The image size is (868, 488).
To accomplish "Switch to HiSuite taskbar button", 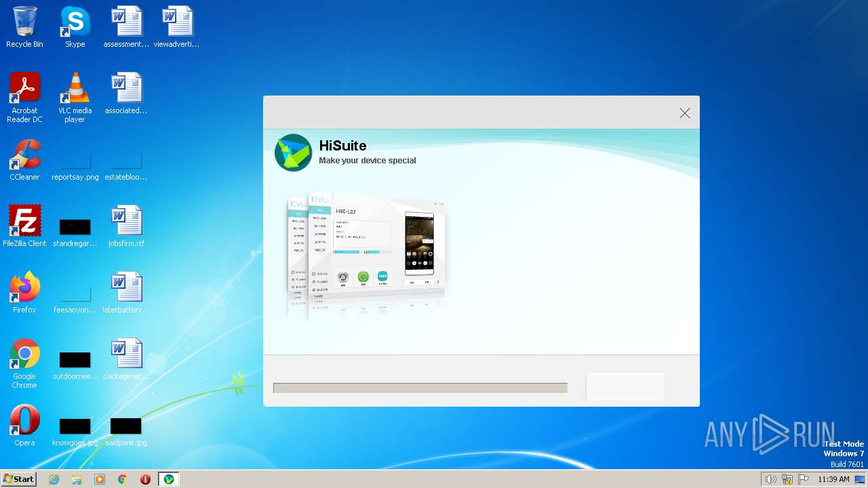I will 169,479.
